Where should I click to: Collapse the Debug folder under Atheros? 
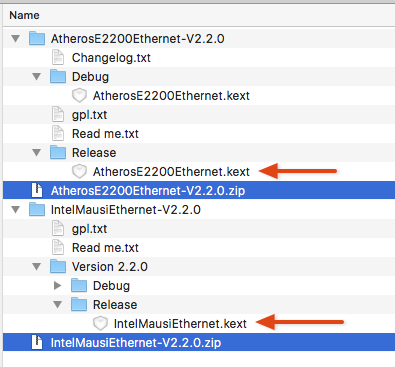point(37,77)
